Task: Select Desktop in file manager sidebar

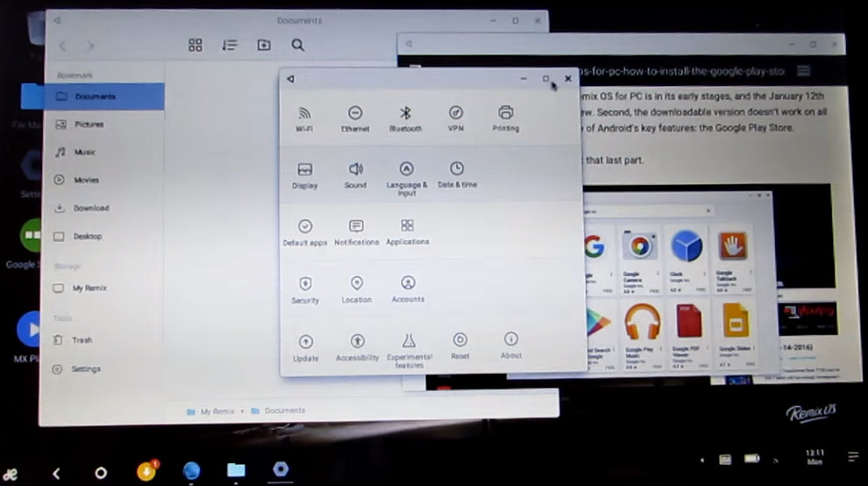Action: click(x=104, y=236)
